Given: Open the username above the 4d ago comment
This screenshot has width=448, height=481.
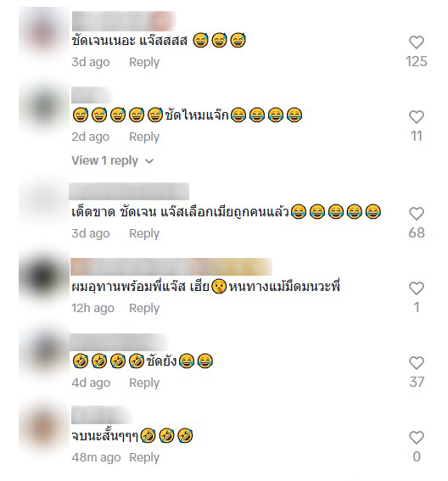Looking at the screenshot, I should (119, 342).
